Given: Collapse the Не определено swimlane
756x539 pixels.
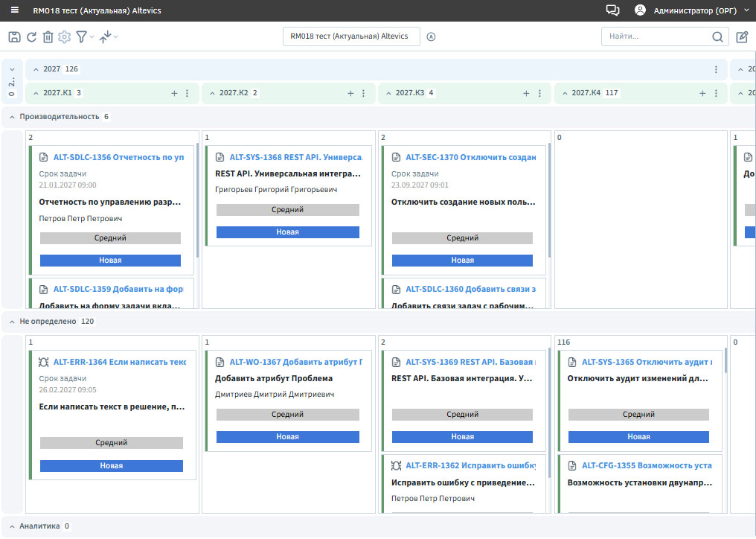Looking at the screenshot, I should tap(12, 322).
